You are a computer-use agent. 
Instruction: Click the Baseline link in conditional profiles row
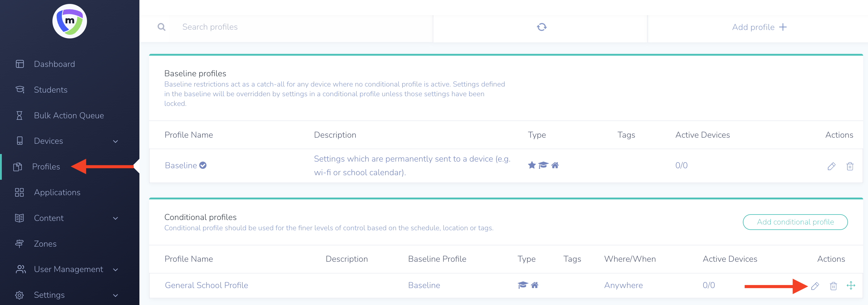click(x=424, y=285)
